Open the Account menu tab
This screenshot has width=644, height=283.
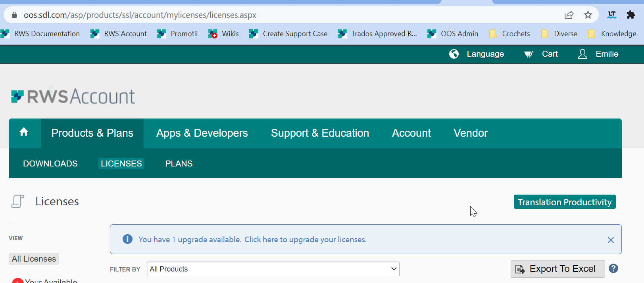pyautogui.click(x=411, y=133)
